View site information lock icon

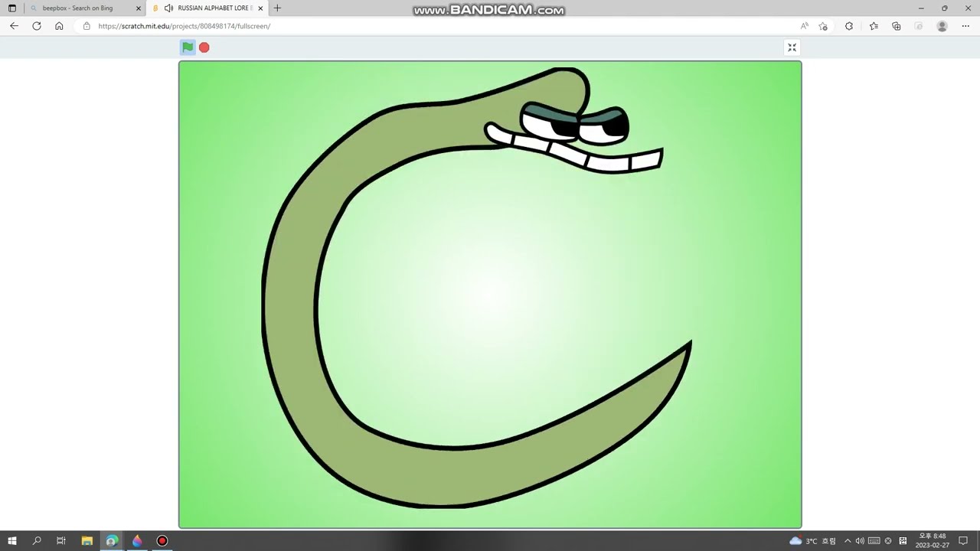87,26
